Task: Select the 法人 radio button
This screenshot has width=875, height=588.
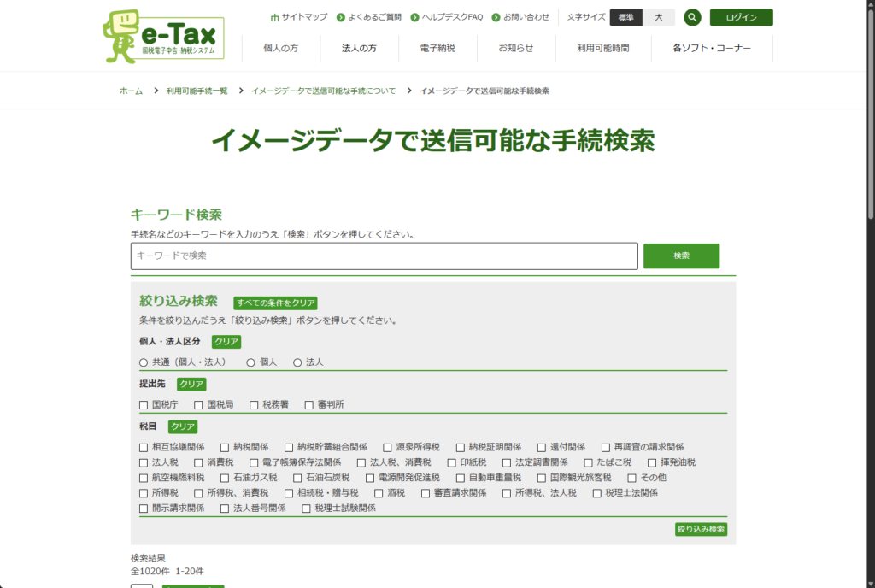Action: 297,362
